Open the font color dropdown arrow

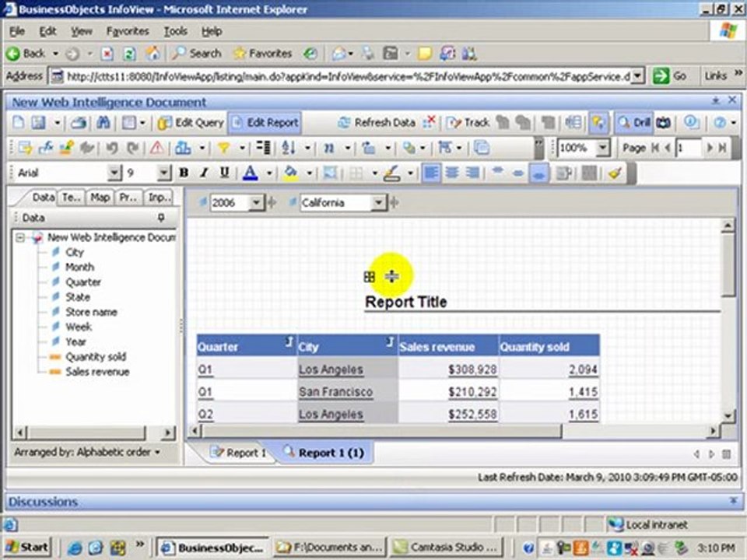point(269,173)
